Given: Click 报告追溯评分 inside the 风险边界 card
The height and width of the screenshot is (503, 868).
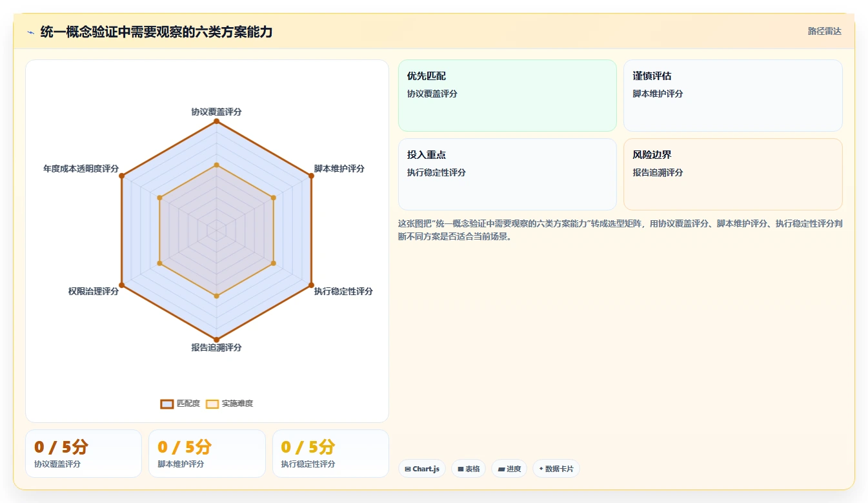Looking at the screenshot, I should (x=658, y=172).
